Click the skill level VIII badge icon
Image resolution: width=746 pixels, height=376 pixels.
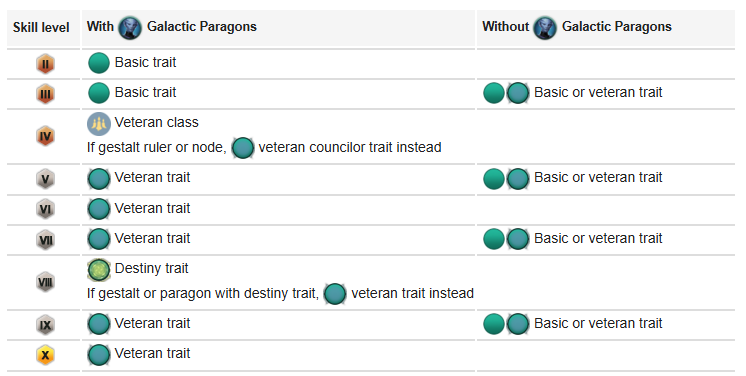click(x=45, y=282)
